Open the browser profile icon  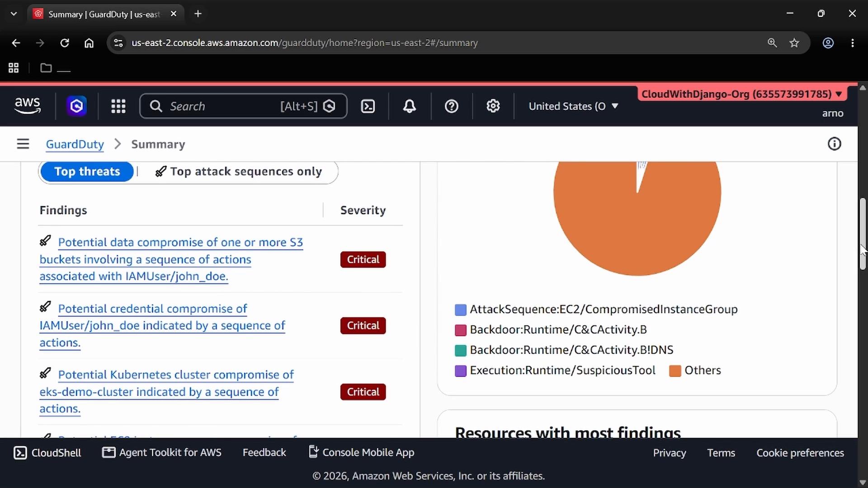pyautogui.click(x=828, y=43)
